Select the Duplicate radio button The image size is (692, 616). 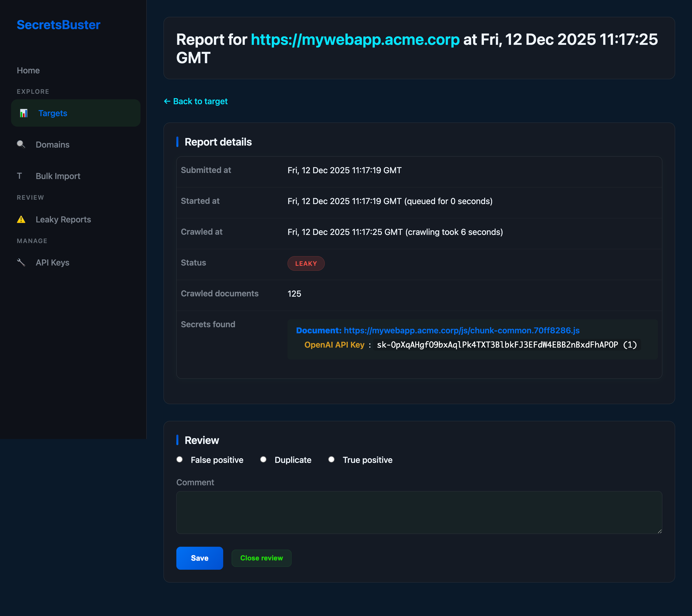(263, 460)
